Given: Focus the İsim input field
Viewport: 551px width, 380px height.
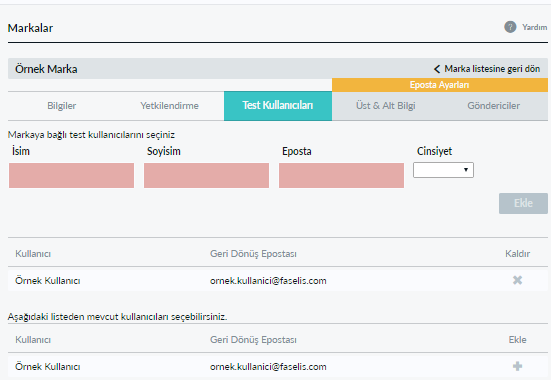Looking at the screenshot, I should 71,175.
